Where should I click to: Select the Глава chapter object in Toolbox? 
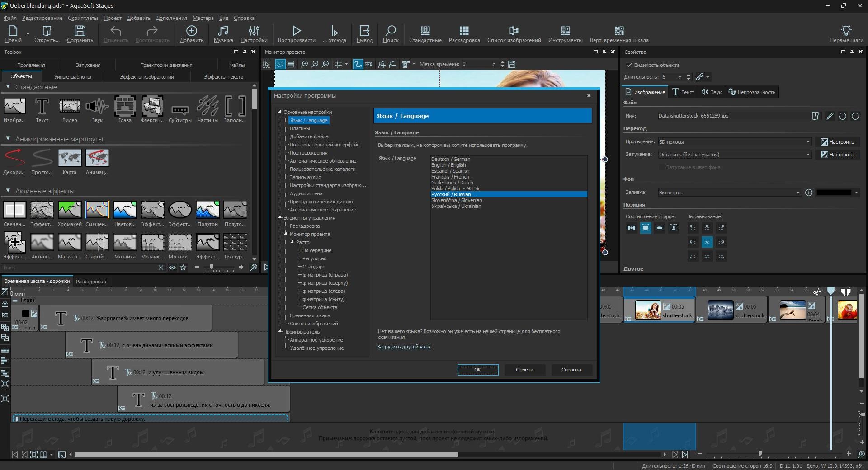125,109
